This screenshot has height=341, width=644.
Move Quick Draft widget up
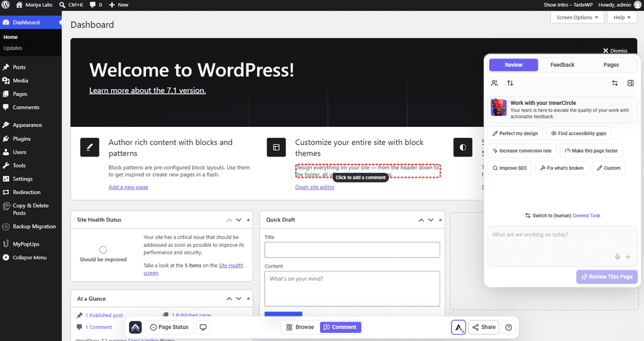421,220
